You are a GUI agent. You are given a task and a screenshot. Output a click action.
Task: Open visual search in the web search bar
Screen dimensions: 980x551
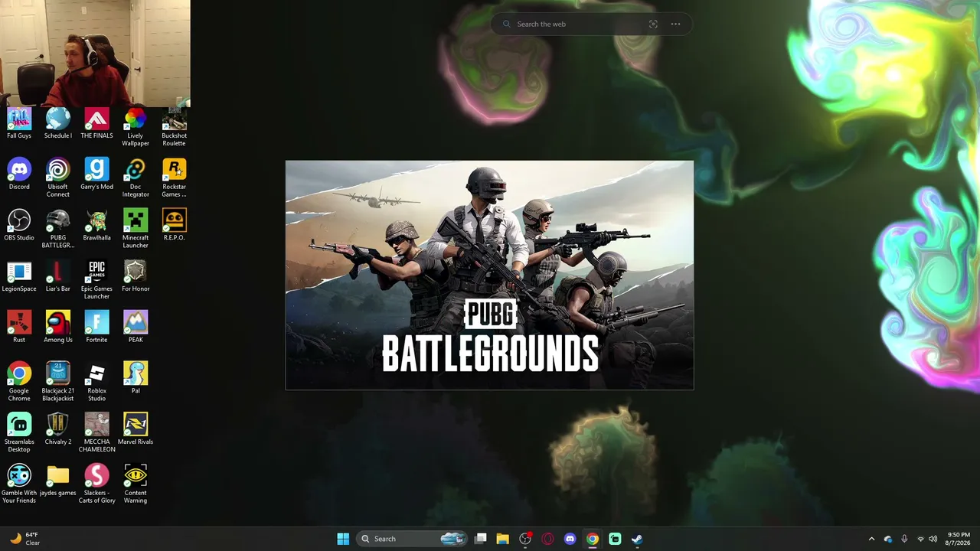click(653, 24)
